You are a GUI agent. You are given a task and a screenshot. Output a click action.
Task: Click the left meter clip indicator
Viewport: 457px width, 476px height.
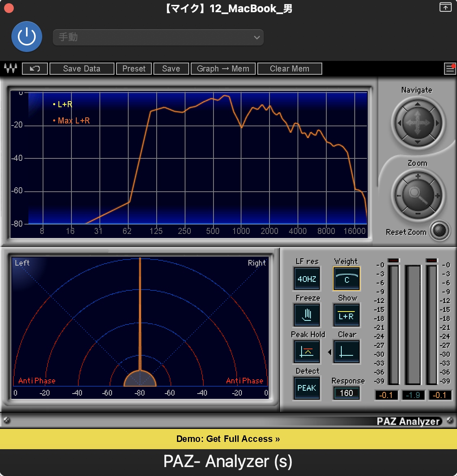(394, 260)
